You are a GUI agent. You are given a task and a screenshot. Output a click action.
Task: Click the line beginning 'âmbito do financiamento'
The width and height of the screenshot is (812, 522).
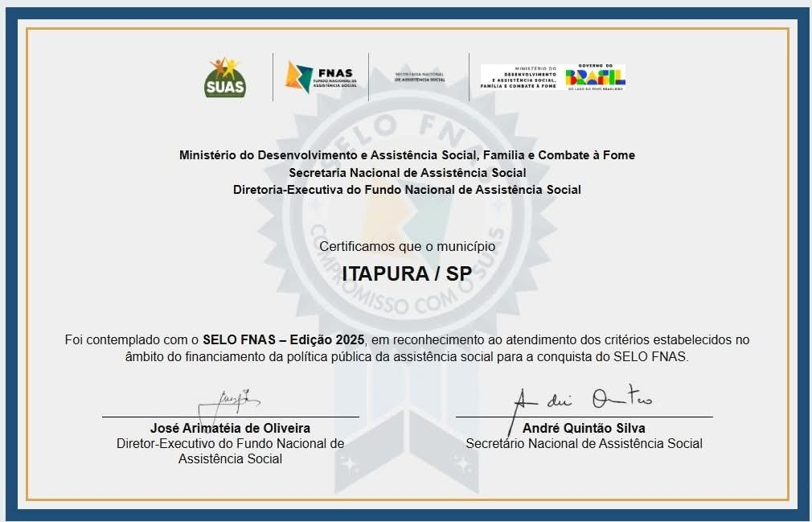407,357
